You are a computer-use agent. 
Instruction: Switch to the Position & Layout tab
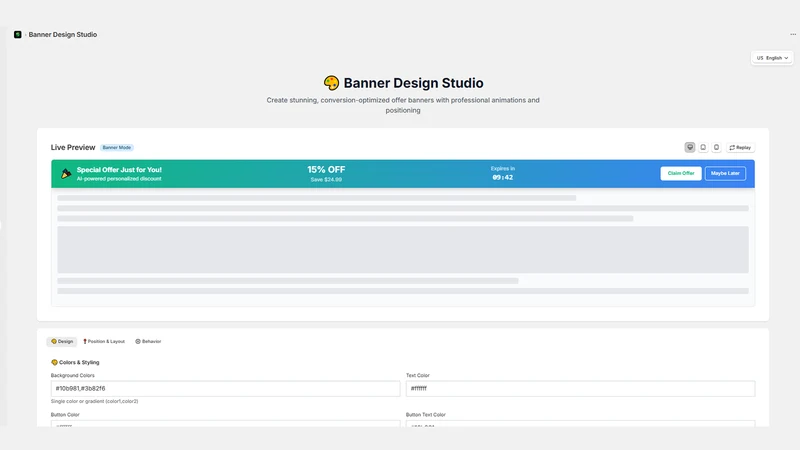click(104, 341)
